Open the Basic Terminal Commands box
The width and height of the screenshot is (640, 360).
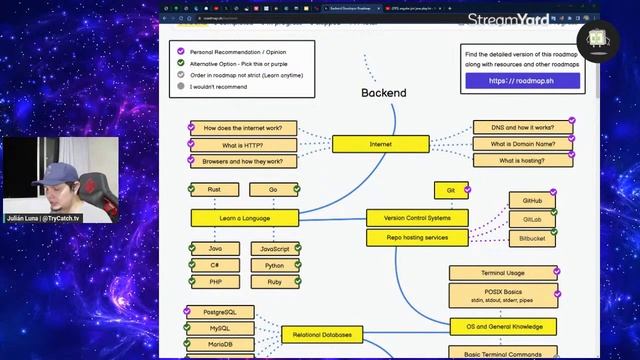pyautogui.click(x=503, y=353)
